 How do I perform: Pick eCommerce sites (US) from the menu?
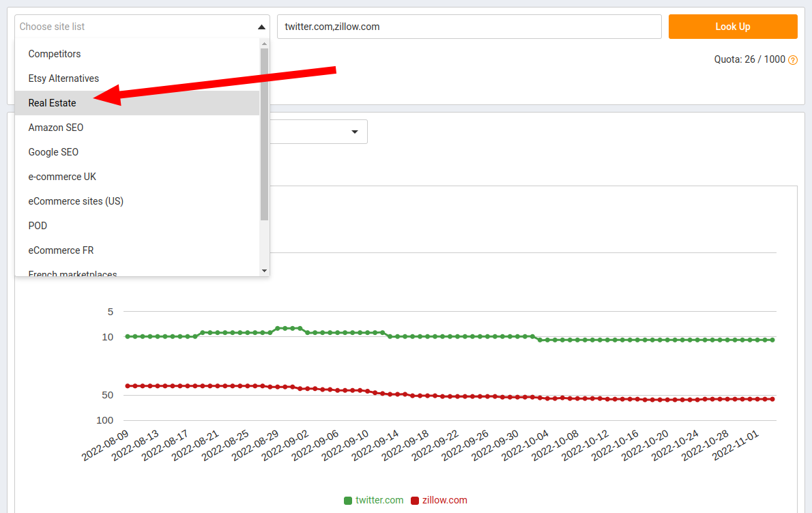pyautogui.click(x=75, y=201)
